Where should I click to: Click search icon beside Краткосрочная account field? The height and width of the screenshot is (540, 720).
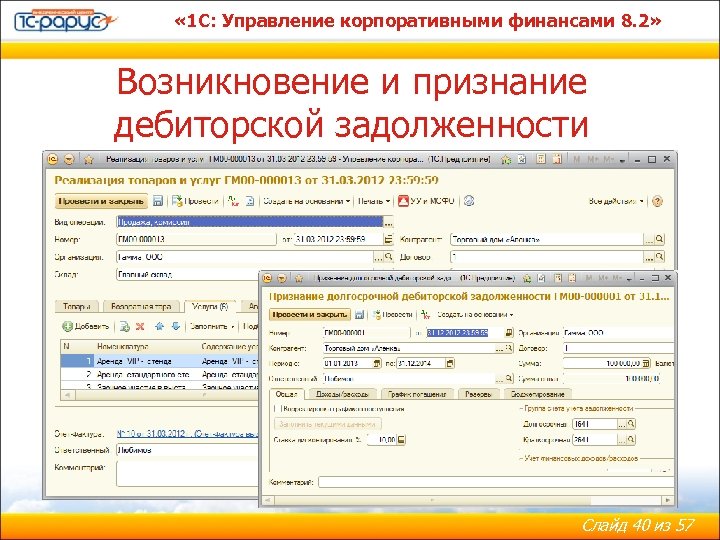(631, 439)
